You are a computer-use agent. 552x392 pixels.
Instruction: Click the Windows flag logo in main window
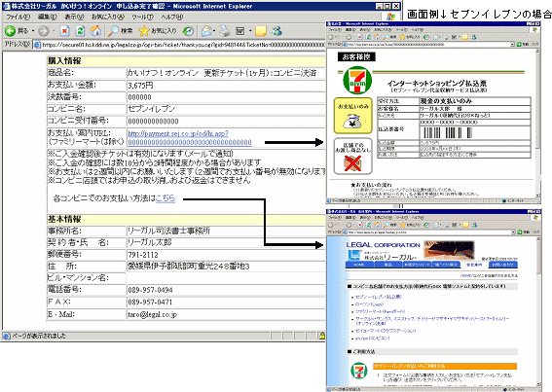(x=390, y=17)
